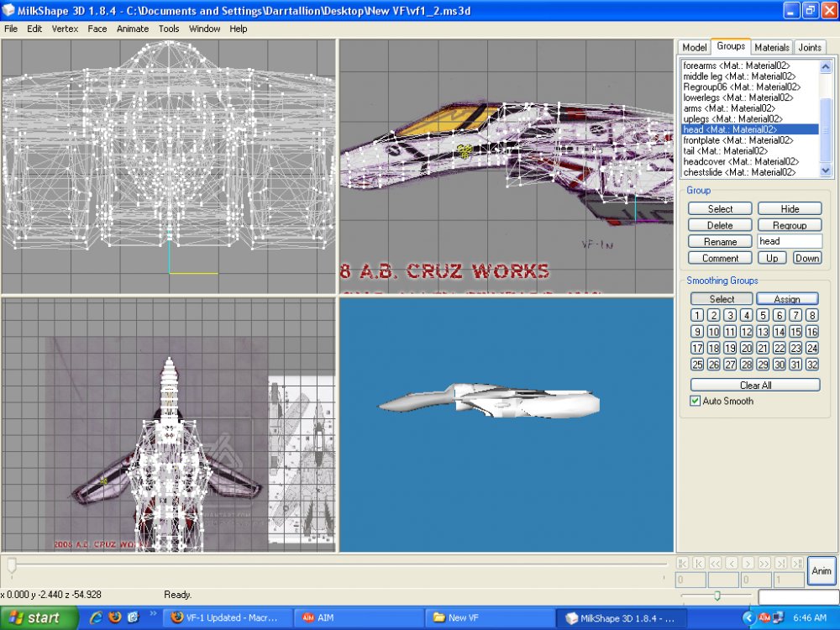Image resolution: width=840 pixels, height=630 pixels.
Task: Open the Window menu
Action: tap(204, 29)
